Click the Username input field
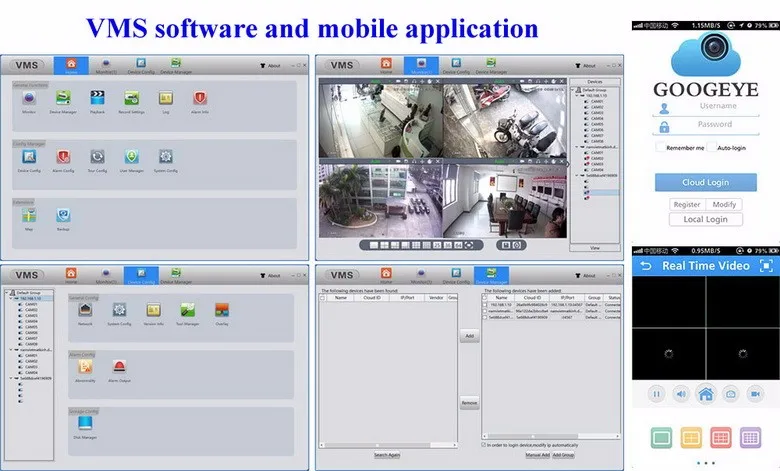This screenshot has width=780, height=471. [x=717, y=106]
